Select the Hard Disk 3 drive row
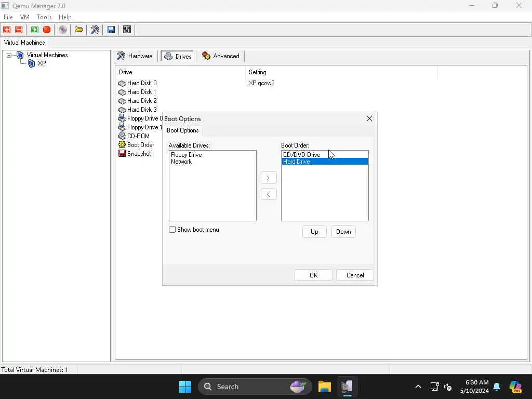Screen dimensions: 532x399 click(137, 109)
